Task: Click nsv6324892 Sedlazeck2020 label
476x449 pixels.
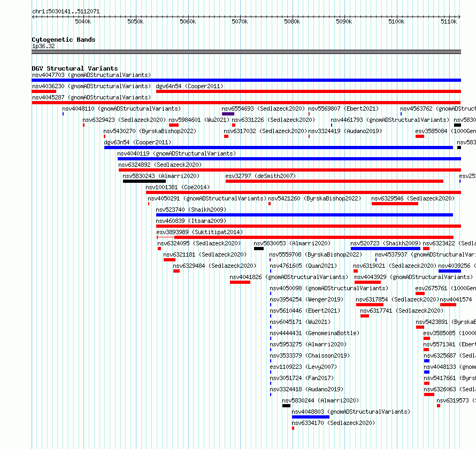Action: pyautogui.click(x=160, y=165)
